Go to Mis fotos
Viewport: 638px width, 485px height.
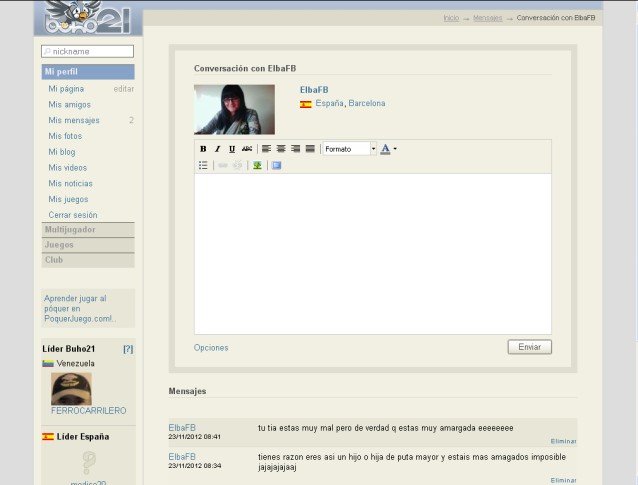[x=65, y=136]
